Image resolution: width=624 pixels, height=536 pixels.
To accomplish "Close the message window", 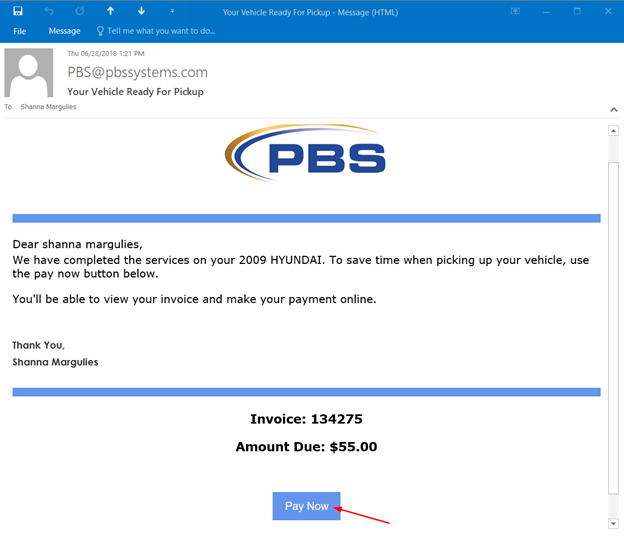I will 608,11.
